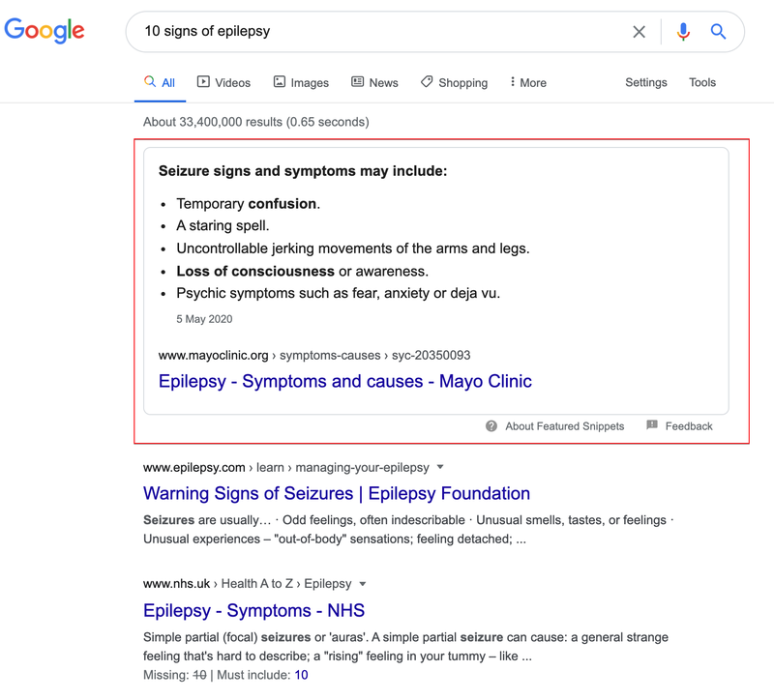Click the Google logo

(x=45, y=30)
